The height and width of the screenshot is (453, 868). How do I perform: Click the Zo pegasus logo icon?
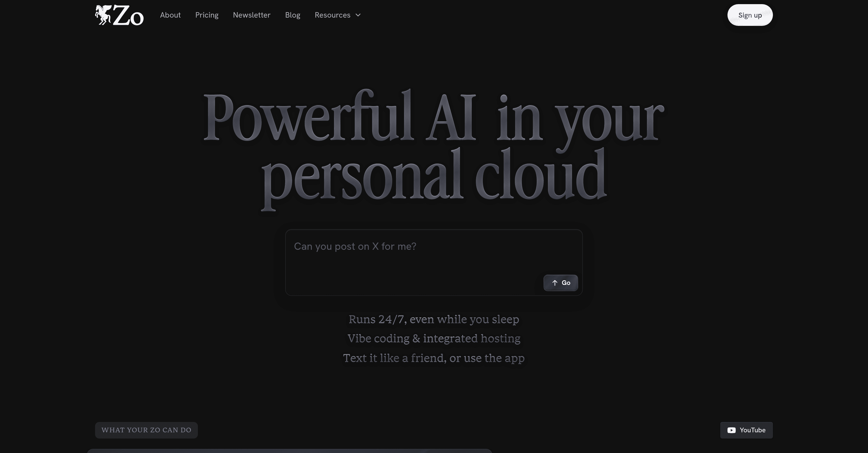(103, 15)
